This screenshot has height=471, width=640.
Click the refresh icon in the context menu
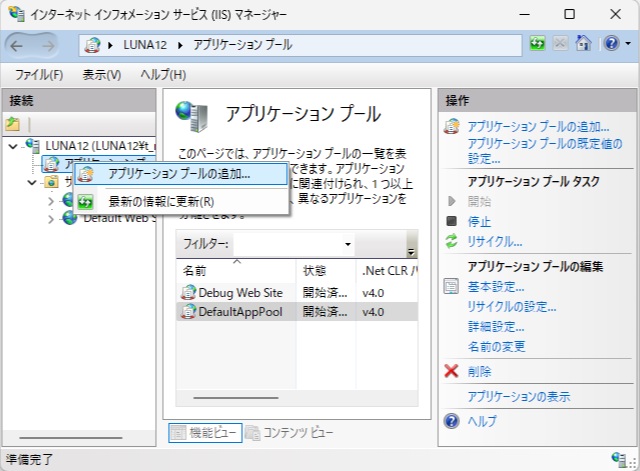[85, 202]
